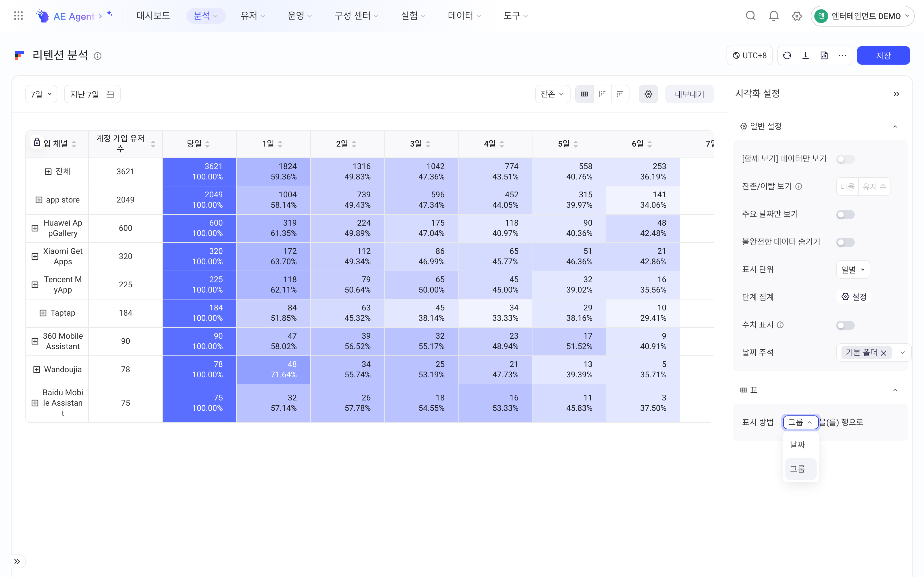The width and height of the screenshot is (924, 577).
Task: Click the 저장 button
Action: click(x=883, y=56)
